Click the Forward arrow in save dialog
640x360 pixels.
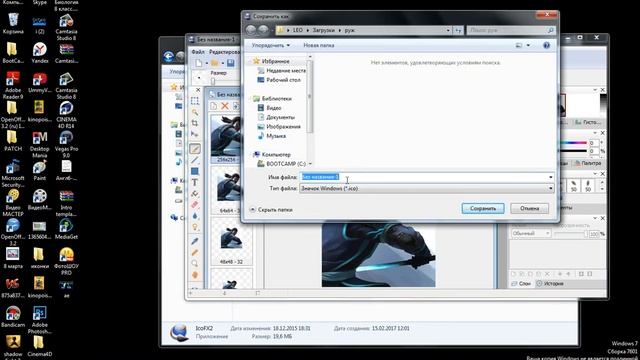pos(263,30)
